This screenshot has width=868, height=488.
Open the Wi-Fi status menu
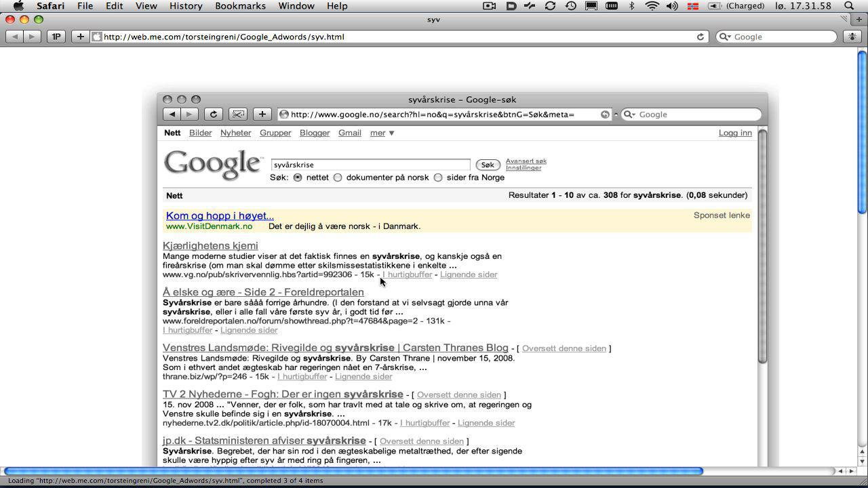[652, 6]
